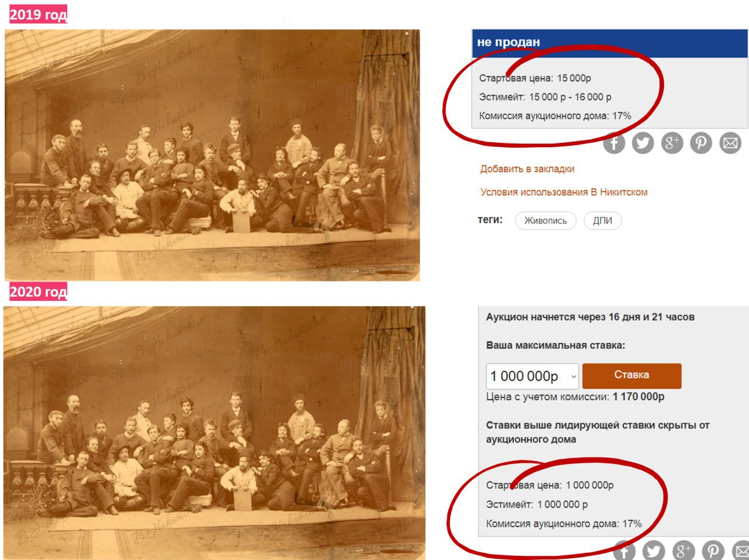This screenshot has height=560, width=749.
Task: Select the ДПИ tag
Action: click(x=603, y=221)
